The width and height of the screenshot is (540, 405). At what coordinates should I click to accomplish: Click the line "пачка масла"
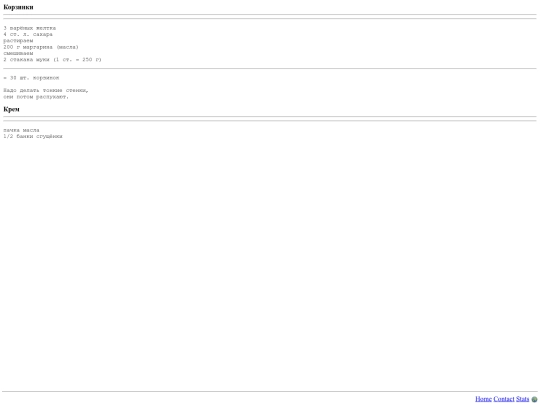tap(21, 130)
